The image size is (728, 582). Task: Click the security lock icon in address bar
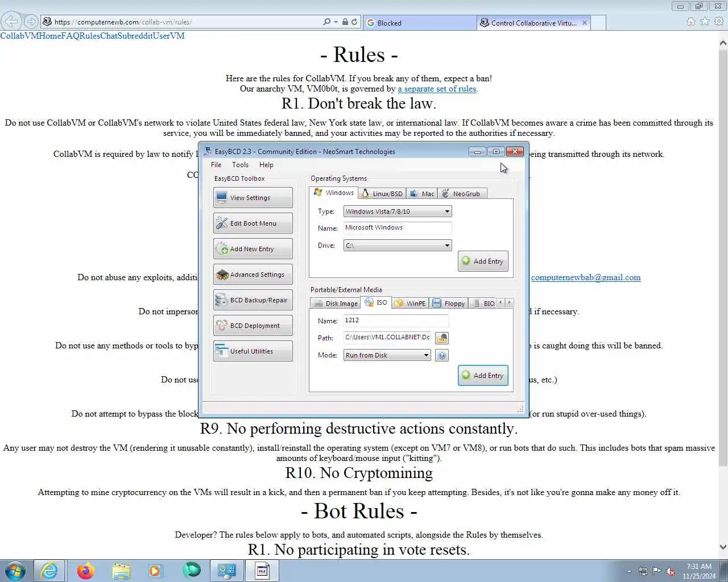(x=345, y=22)
